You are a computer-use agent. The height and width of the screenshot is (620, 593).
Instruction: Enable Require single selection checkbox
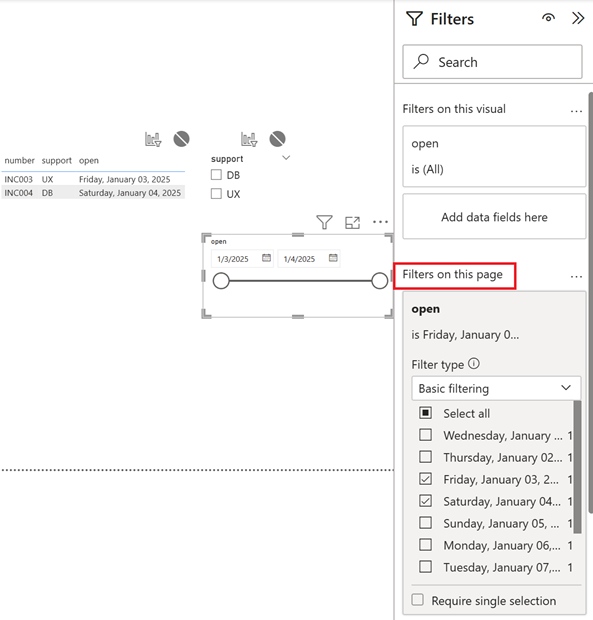point(417,599)
